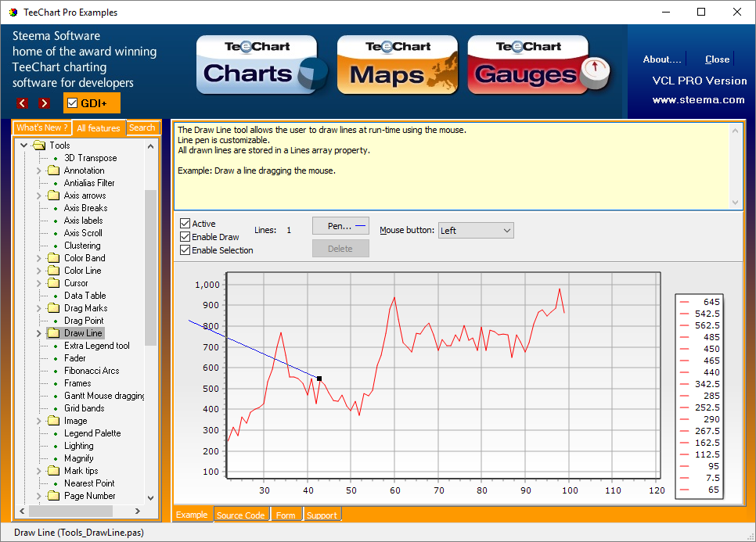Screen dimensions: 756x542
Task: Select the Fibonacci Arcs item
Action: 92,371
